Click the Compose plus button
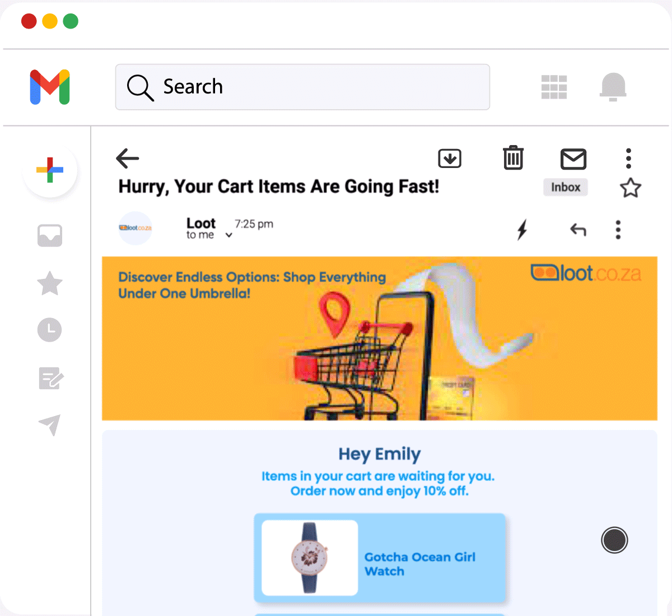Viewport: 672px width, 616px height. [x=50, y=170]
